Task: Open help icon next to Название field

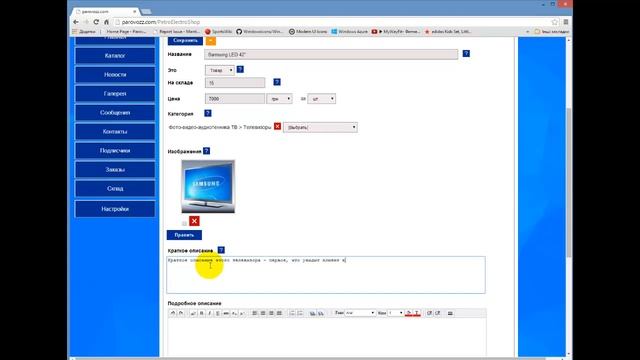Action: point(466,53)
